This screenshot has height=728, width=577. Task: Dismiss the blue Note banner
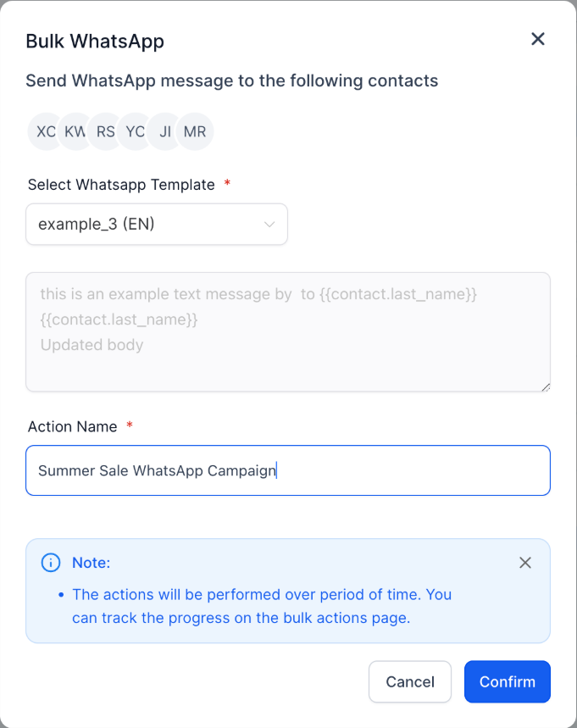(x=525, y=563)
